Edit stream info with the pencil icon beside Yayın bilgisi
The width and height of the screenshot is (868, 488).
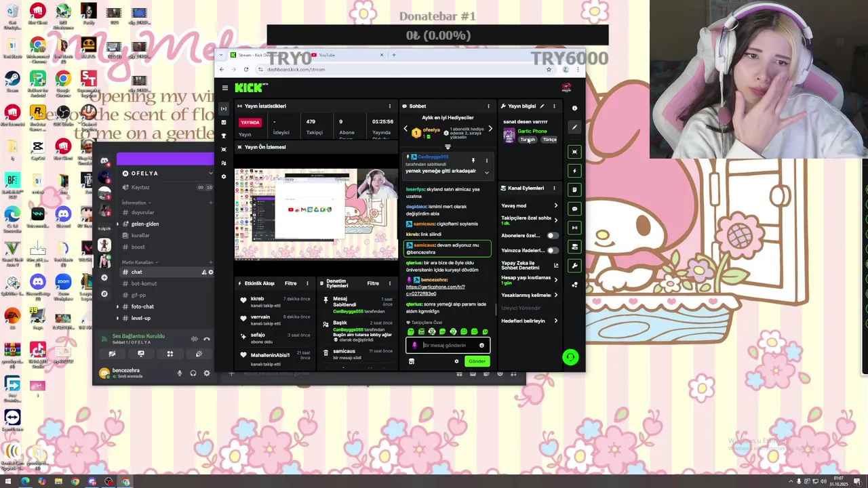(542, 106)
